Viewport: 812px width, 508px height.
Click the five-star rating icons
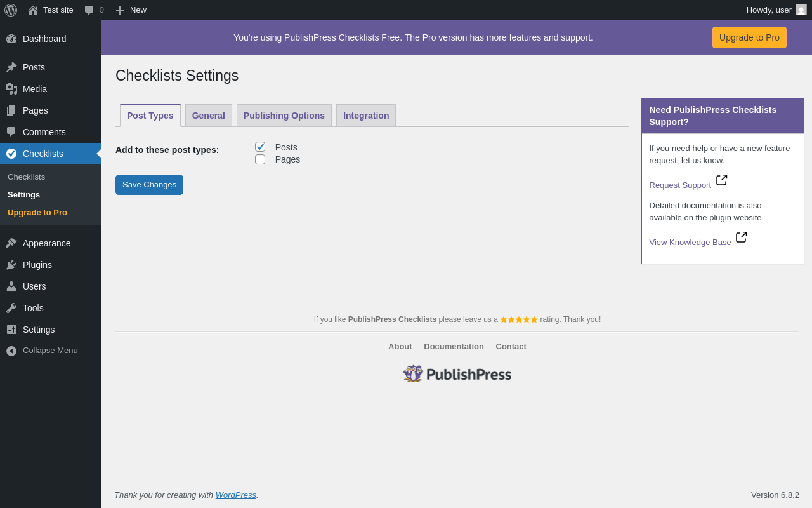pyautogui.click(x=519, y=319)
